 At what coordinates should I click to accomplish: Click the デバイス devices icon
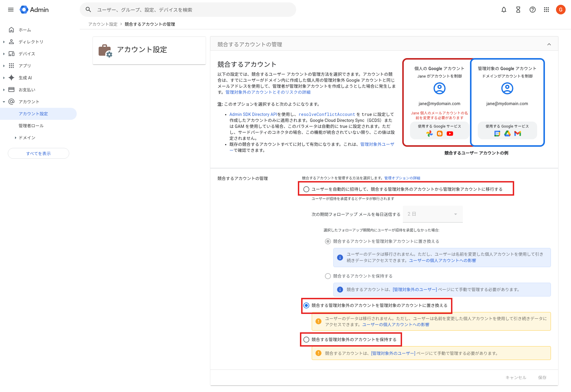point(11,54)
